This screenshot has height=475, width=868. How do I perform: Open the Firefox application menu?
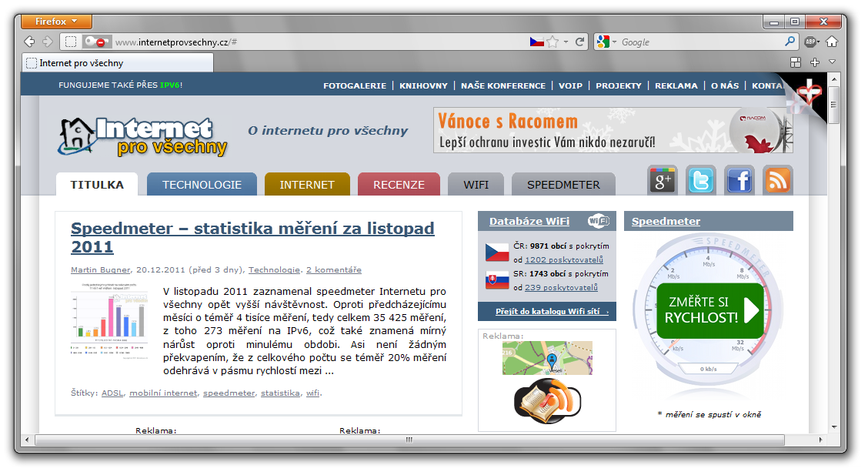tap(56, 22)
